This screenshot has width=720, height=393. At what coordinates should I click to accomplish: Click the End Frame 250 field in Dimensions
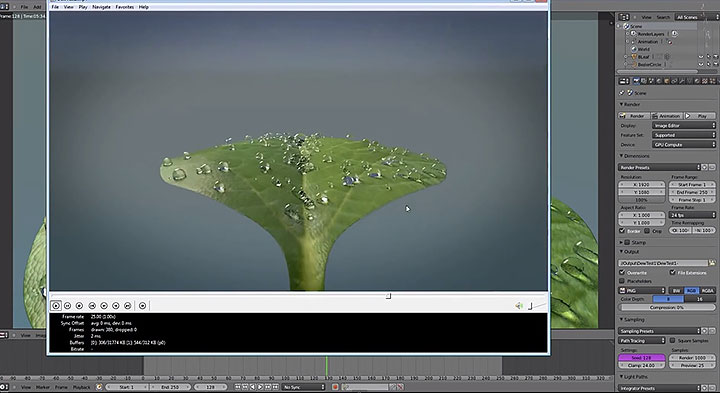click(x=692, y=192)
